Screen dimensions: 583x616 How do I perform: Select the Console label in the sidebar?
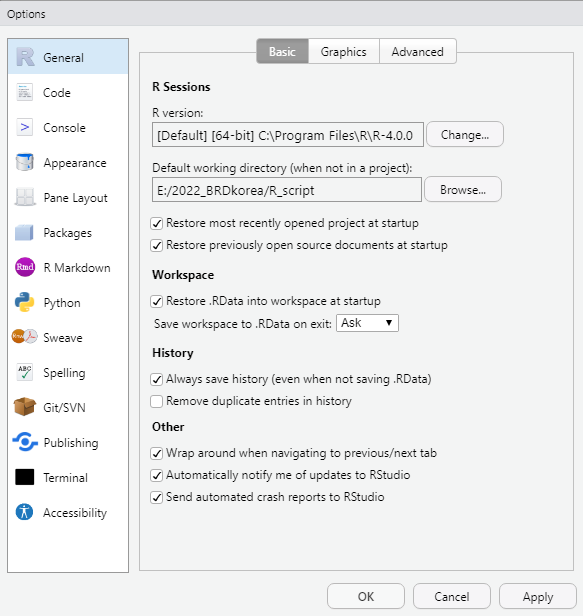pos(64,128)
